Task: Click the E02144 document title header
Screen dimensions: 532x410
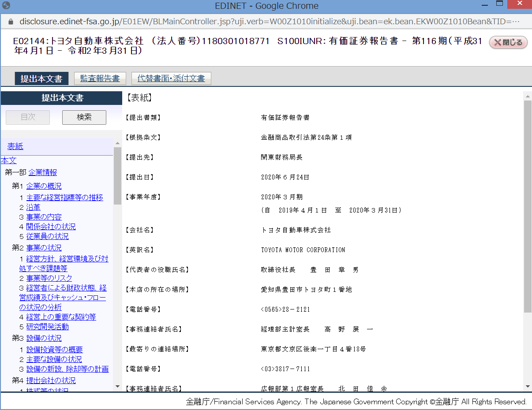Action: tap(248, 46)
